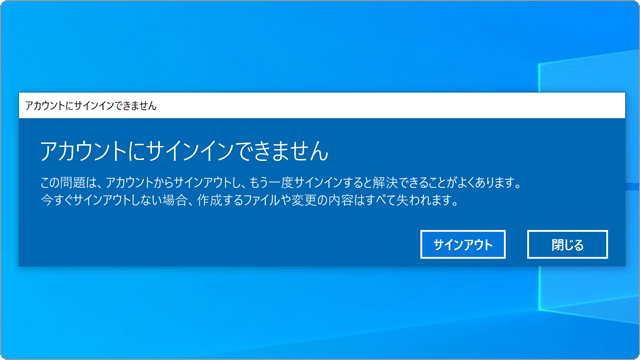
Task: Select the title bar text アカウントにサインインできません
Action: (91, 106)
